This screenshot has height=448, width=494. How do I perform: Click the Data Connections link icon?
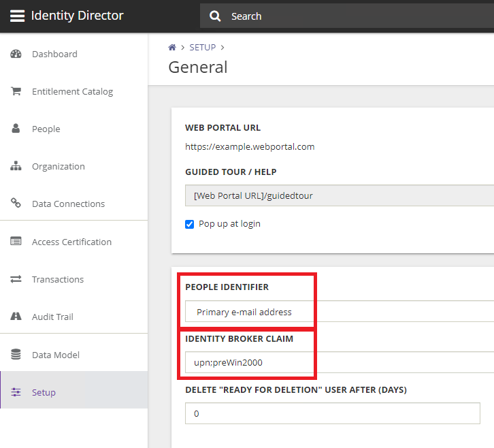pos(16,204)
